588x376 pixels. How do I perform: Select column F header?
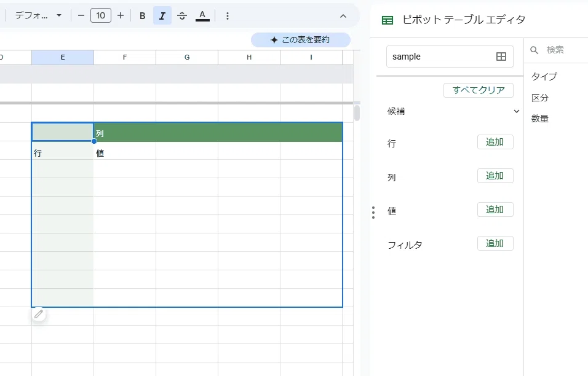[125, 57]
